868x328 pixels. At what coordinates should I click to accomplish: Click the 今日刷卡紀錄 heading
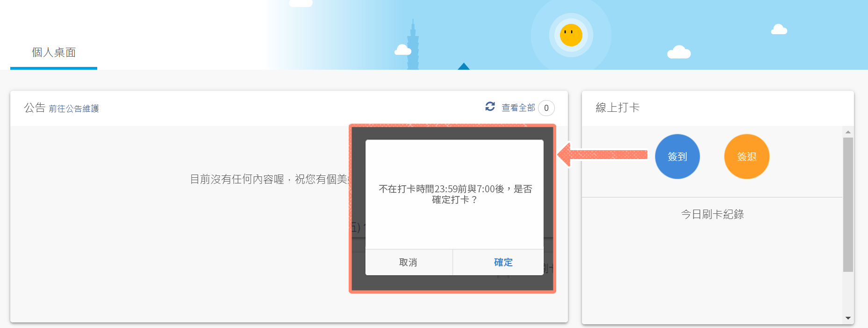click(x=712, y=214)
